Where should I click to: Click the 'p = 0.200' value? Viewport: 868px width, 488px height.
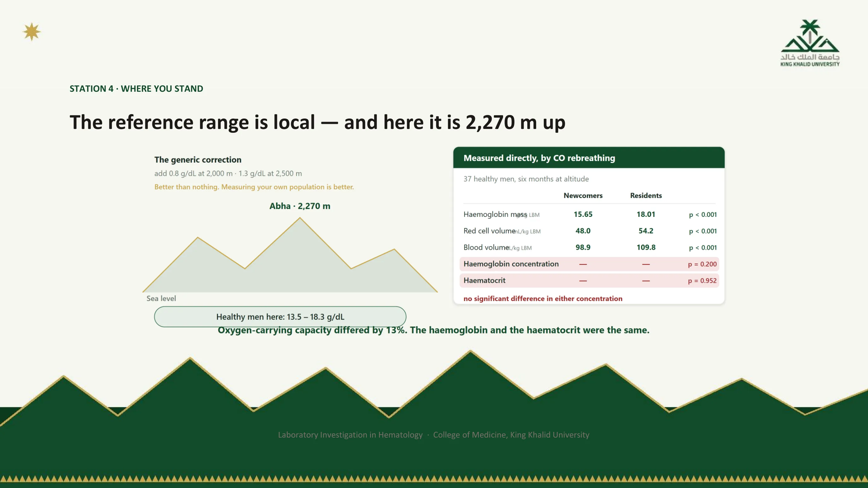702,264
